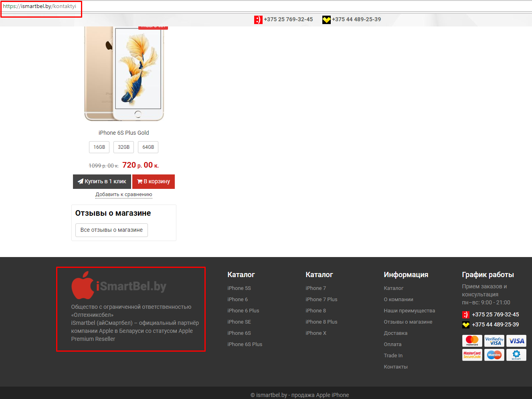Click the iSmartBel.by footer logo
Screen dimensions: 532x399
coord(119,286)
